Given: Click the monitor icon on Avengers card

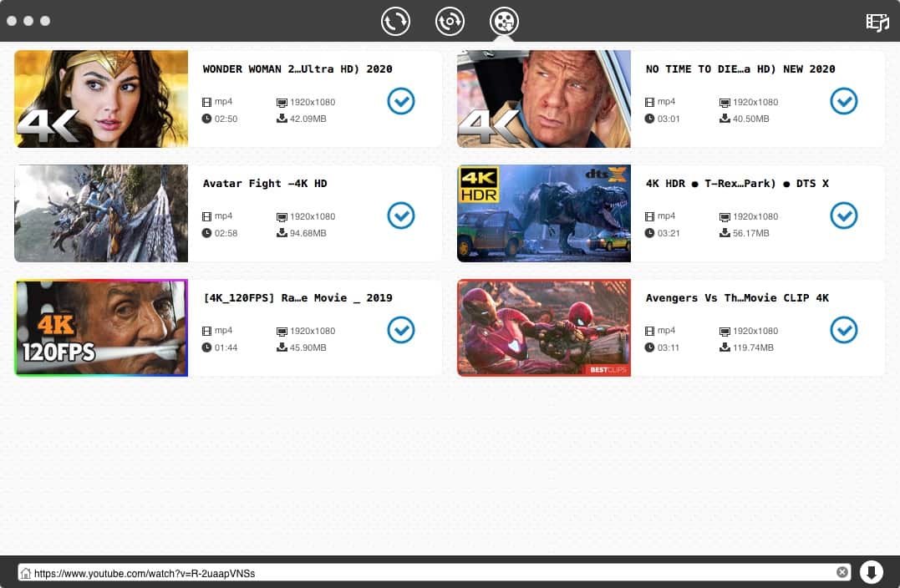Looking at the screenshot, I should pos(725,332).
